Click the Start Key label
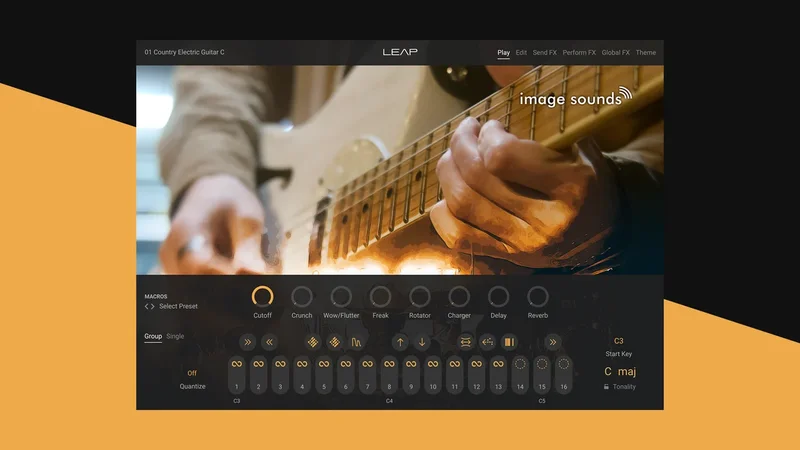Viewport: 800px width, 450px height. [618, 354]
